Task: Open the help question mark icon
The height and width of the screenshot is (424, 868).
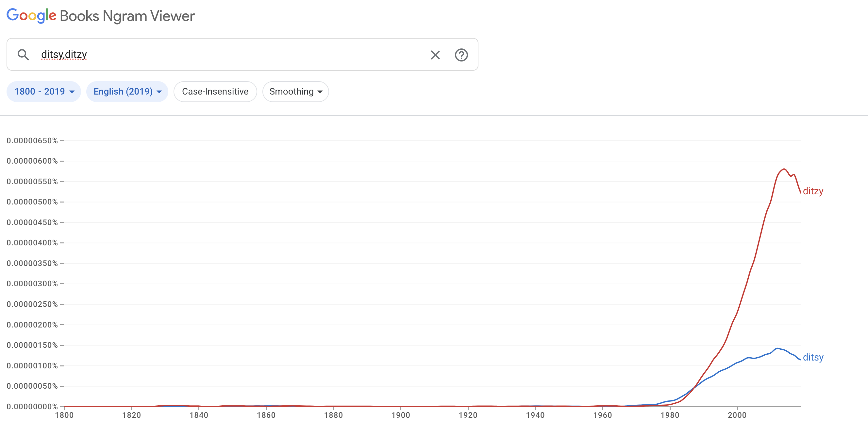Action: coord(461,55)
